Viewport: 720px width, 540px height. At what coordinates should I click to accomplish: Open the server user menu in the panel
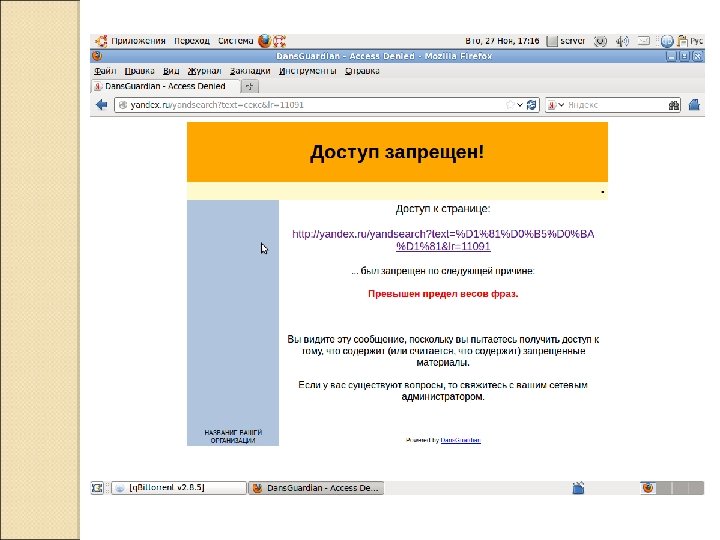tap(566, 41)
